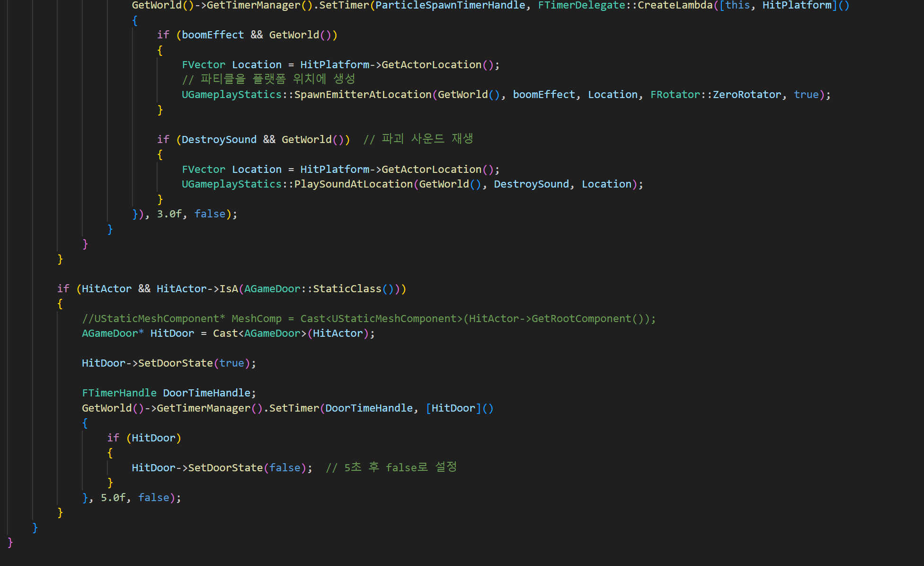Click the commented-out UStaticMeshComponent line
The height and width of the screenshot is (566, 924).
click(x=368, y=318)
